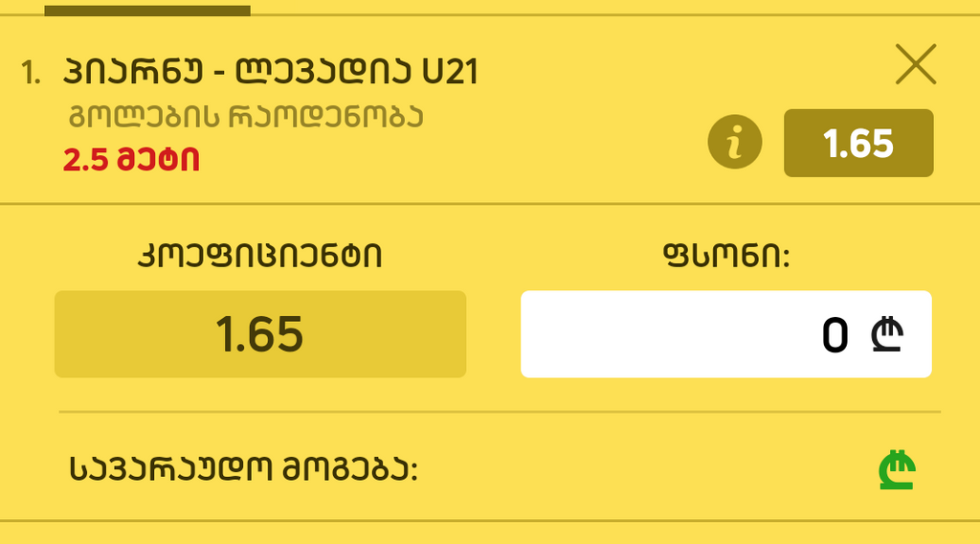Viewport: 980px width, 544px height.
Task: Click the green lari icon by potential winnings
Action: [898, 469]
